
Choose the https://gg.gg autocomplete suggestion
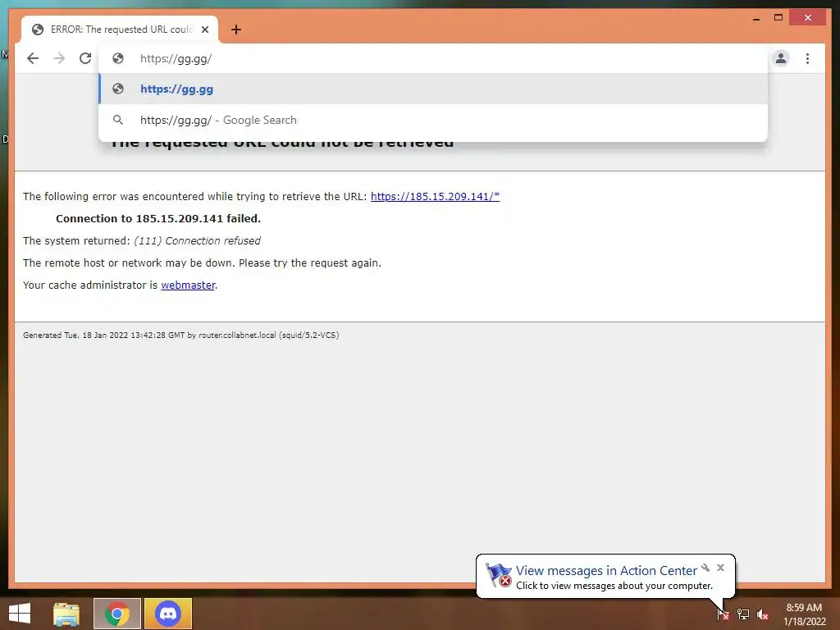click(433, 89)
